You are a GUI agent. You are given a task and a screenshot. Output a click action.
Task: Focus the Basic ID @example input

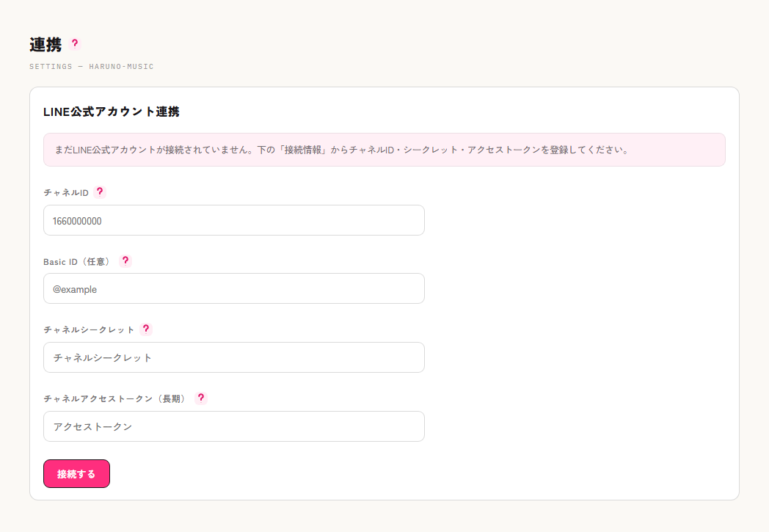coord(234,288)
